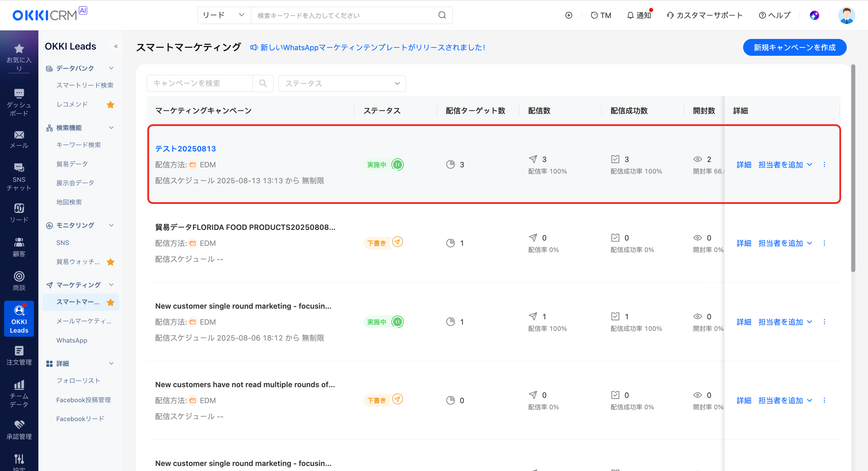Go to キーワード検索 menu item
Viewport: 868px width, 471px height.
tap(79, 145)
